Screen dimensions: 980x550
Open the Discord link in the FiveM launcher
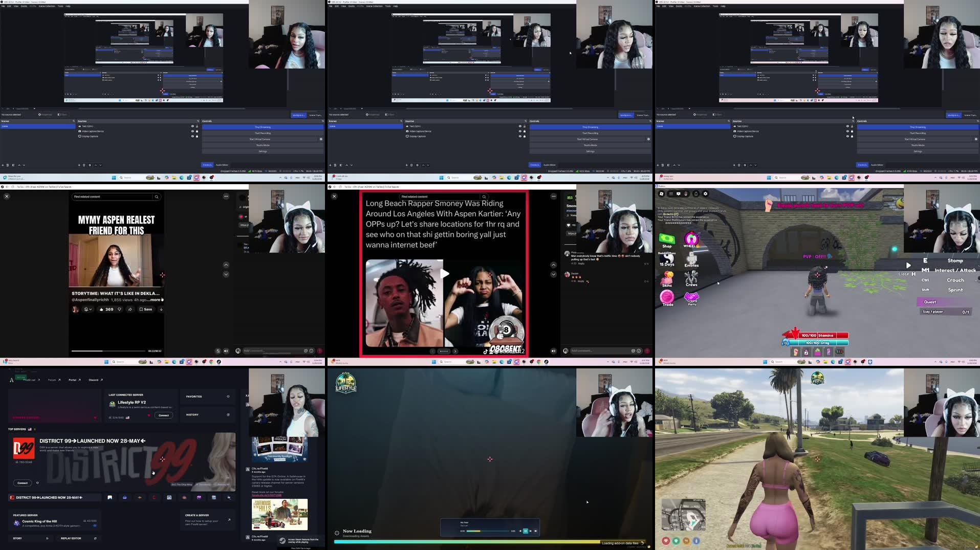pos(96,380)
